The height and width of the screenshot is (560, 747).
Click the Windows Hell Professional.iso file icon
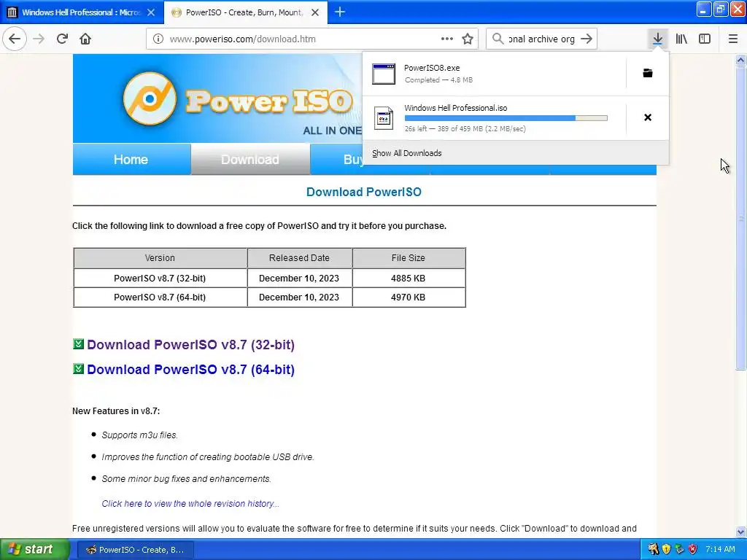384,118
